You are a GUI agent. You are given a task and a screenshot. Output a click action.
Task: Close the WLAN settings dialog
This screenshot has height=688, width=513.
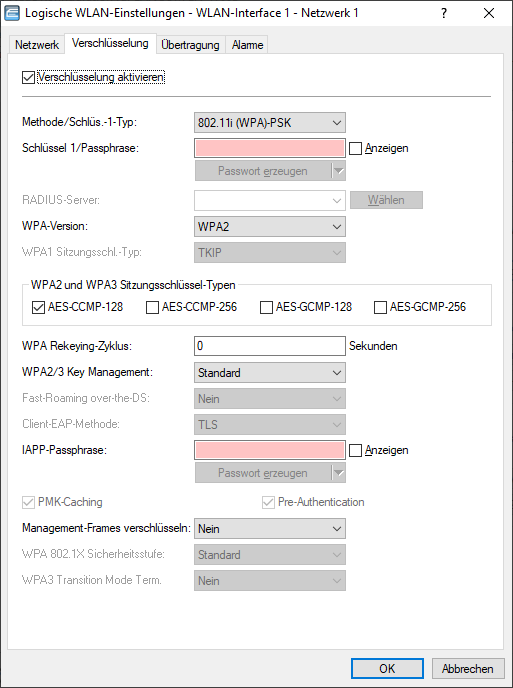pyautogui.click(x=489, y=13)
